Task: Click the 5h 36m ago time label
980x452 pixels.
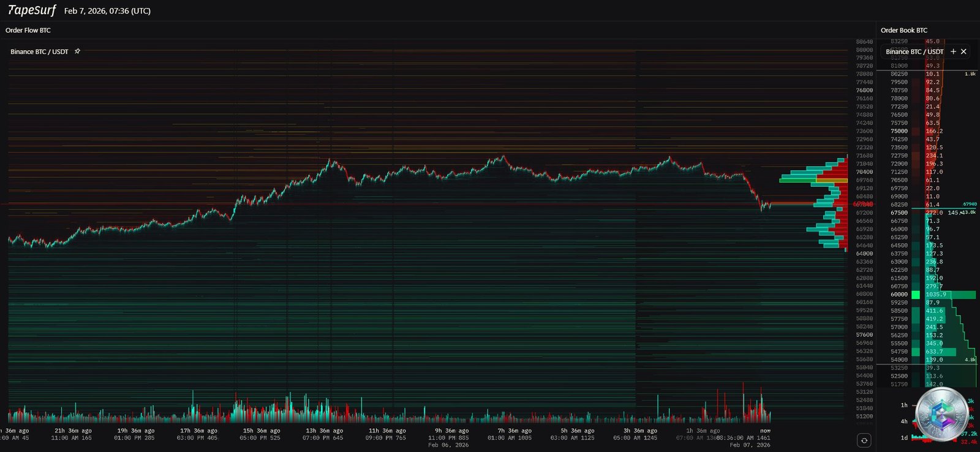Action: point(577,431)
